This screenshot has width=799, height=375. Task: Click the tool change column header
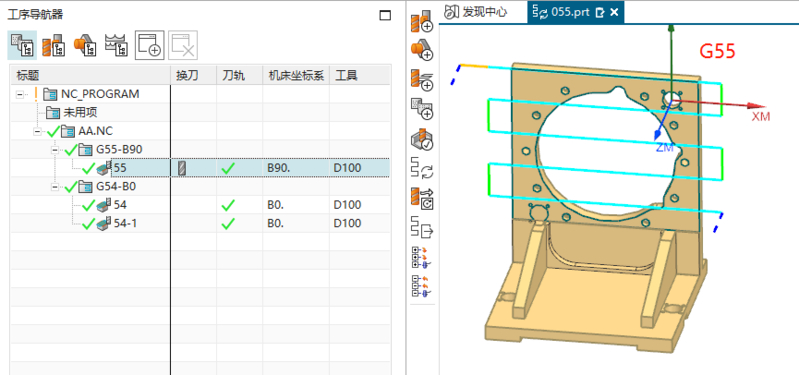point(193,75)
